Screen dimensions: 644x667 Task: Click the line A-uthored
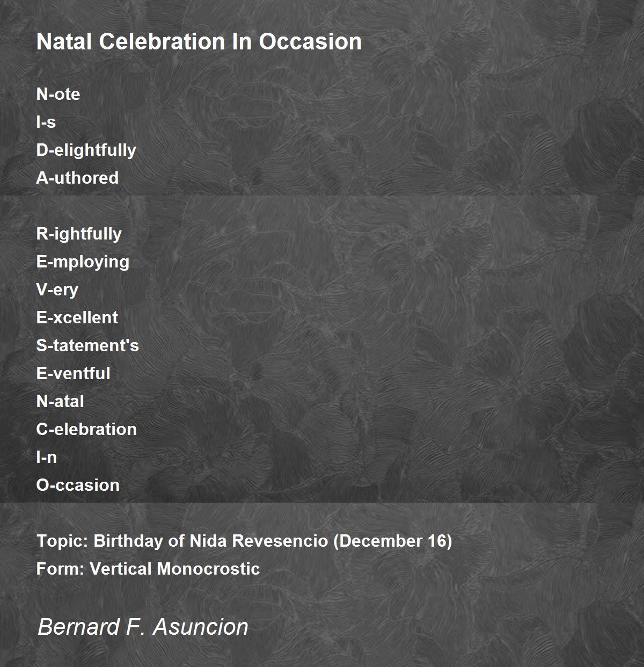pyautogui.click(x=77, y=178)
